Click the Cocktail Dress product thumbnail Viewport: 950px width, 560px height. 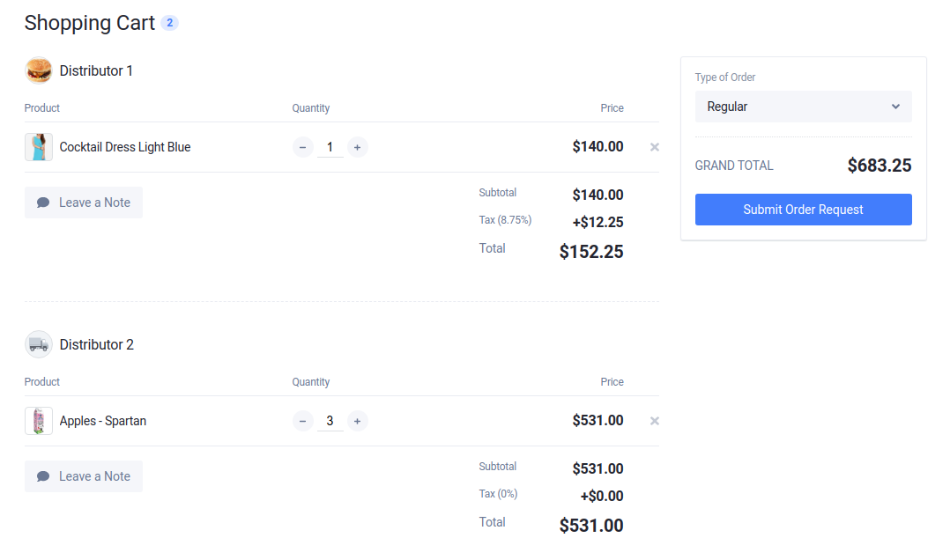tap(38, 147)
